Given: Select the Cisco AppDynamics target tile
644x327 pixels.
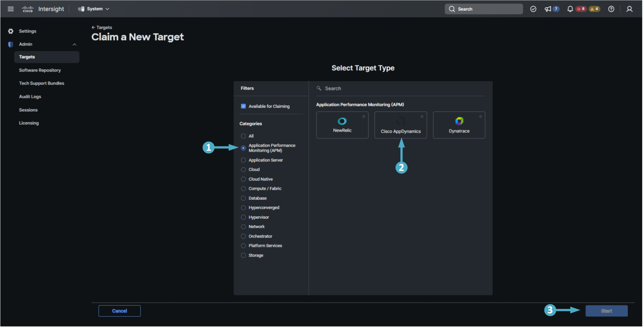Looking at the screenshot, I should (x=400, y=125).
